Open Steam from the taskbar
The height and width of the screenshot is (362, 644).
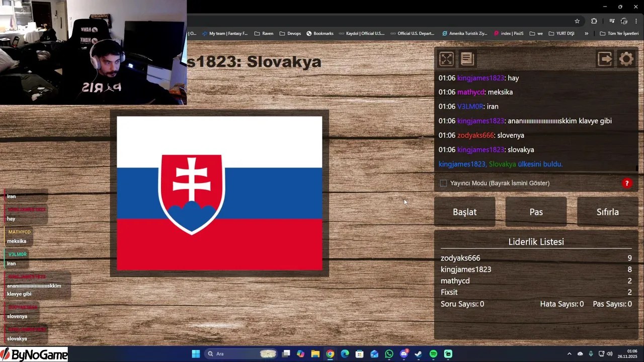pos(418,354)
